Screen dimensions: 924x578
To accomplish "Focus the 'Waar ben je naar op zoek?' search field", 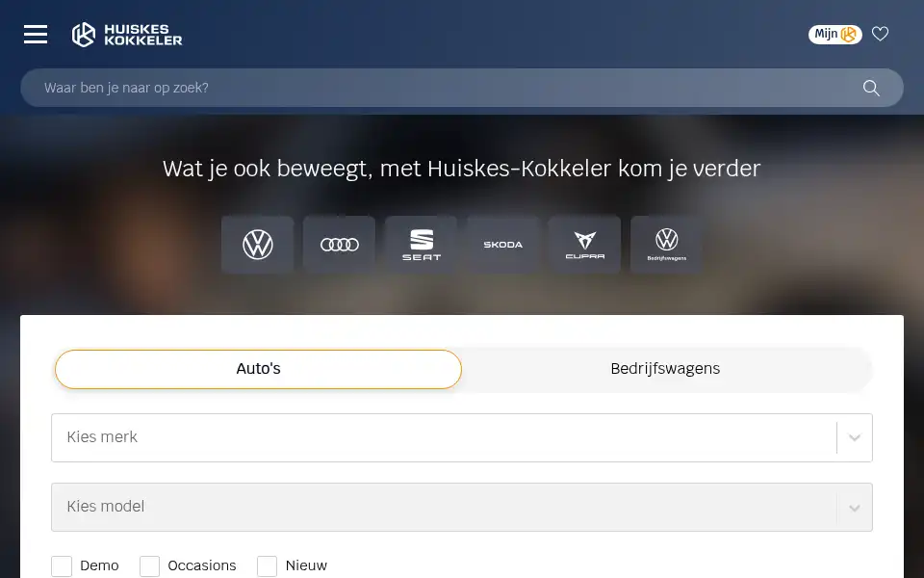I will point(461,88).
